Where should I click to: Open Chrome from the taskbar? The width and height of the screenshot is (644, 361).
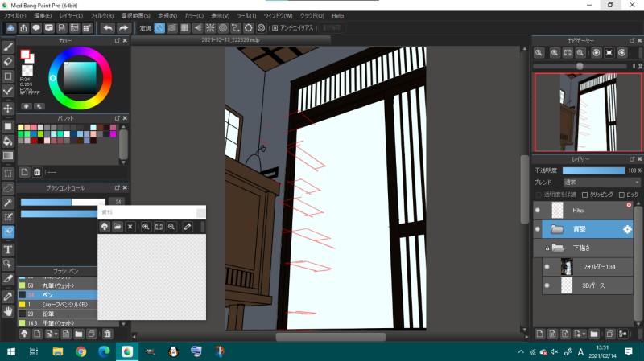[81, 351]
